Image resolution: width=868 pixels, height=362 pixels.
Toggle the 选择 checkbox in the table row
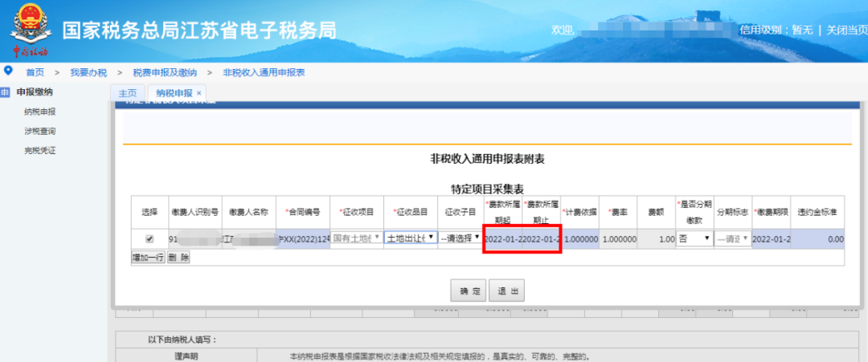point(149,238)
